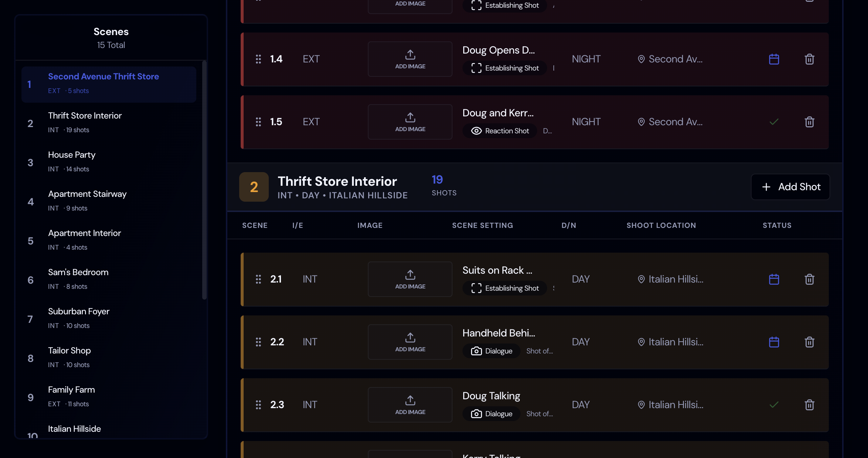Screen dimensions: 868x458
Task: Click the Dialogue camera icon on shot 2.2
Action: [477, 351]
